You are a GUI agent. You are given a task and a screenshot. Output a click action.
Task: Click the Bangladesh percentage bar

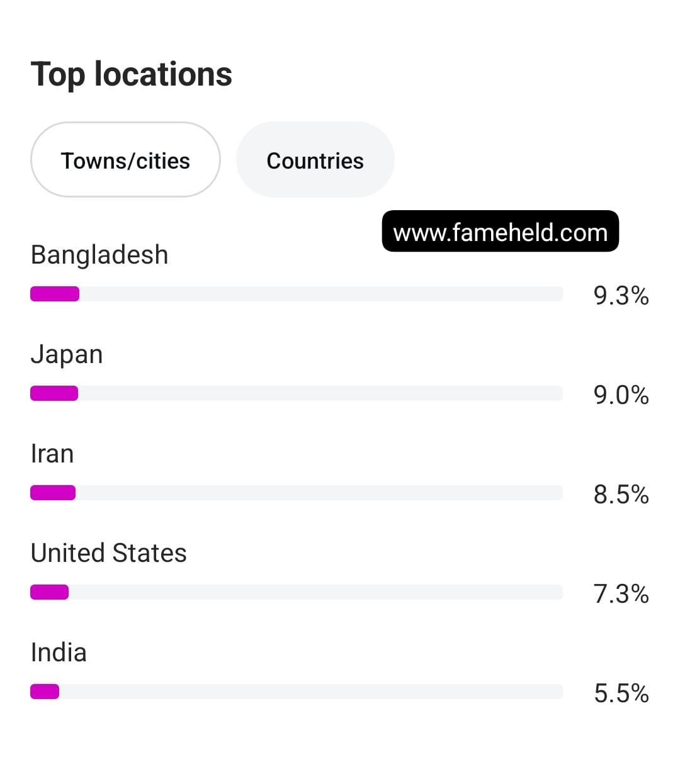pyautogui.click(x=297, y=294)
